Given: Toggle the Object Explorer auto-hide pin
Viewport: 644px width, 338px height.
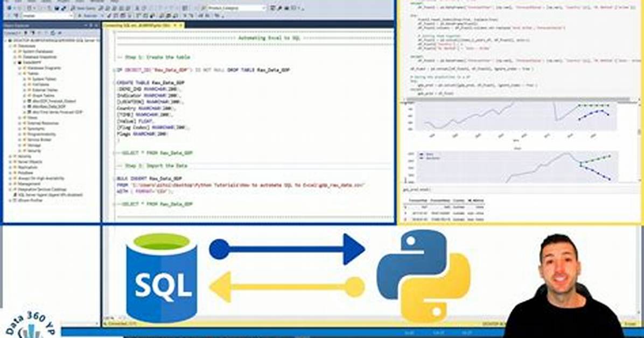Looking at the screenshot, I should coord(91,25).
